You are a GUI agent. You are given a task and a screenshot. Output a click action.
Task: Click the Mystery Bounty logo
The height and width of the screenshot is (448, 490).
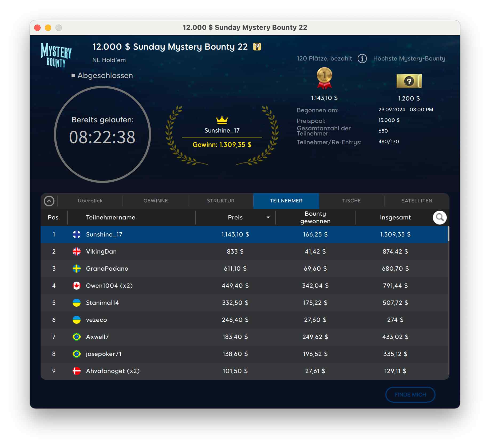click(56, 55)
